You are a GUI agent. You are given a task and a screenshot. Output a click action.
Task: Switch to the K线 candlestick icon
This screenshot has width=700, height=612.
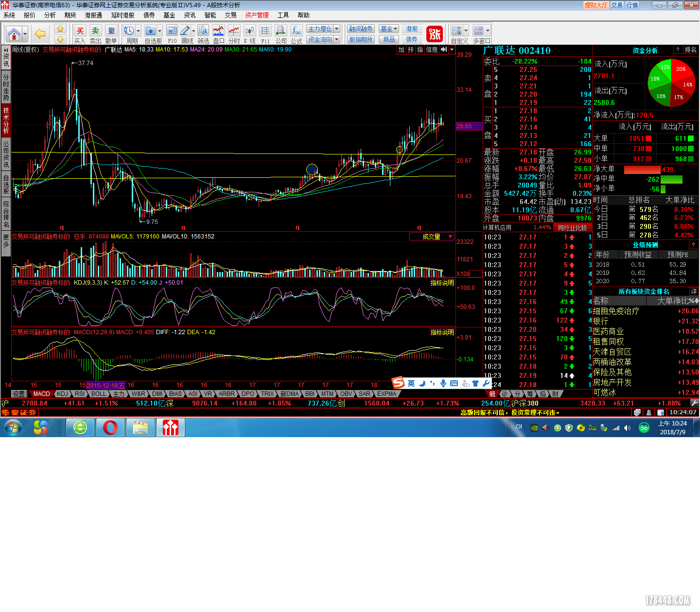click(250, 31)
